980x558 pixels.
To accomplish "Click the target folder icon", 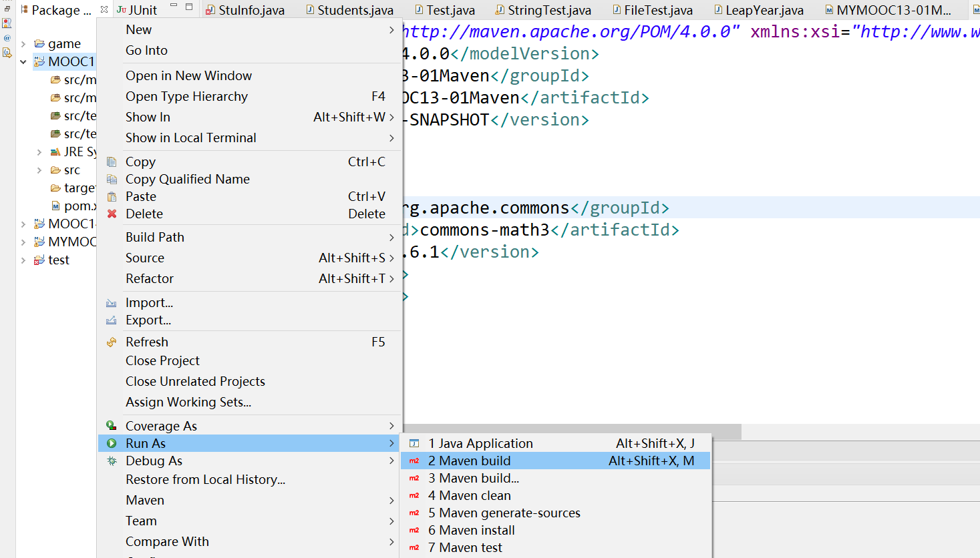I will (x=55, y=188).
